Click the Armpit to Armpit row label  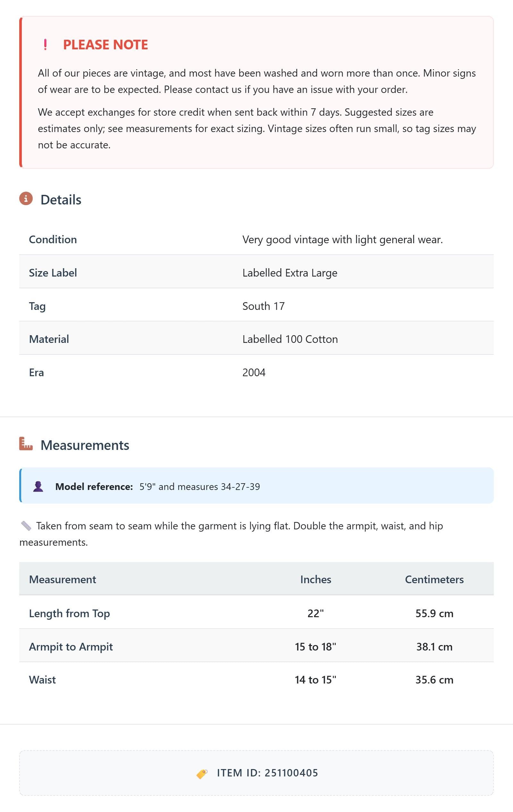click(x=71, y=647)
